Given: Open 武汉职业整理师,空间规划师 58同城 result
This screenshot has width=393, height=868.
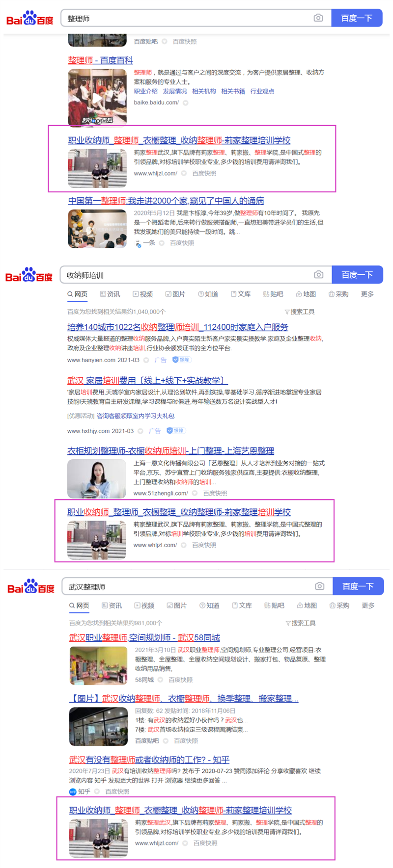Looking at the screenshot, I should click(144, 638).
